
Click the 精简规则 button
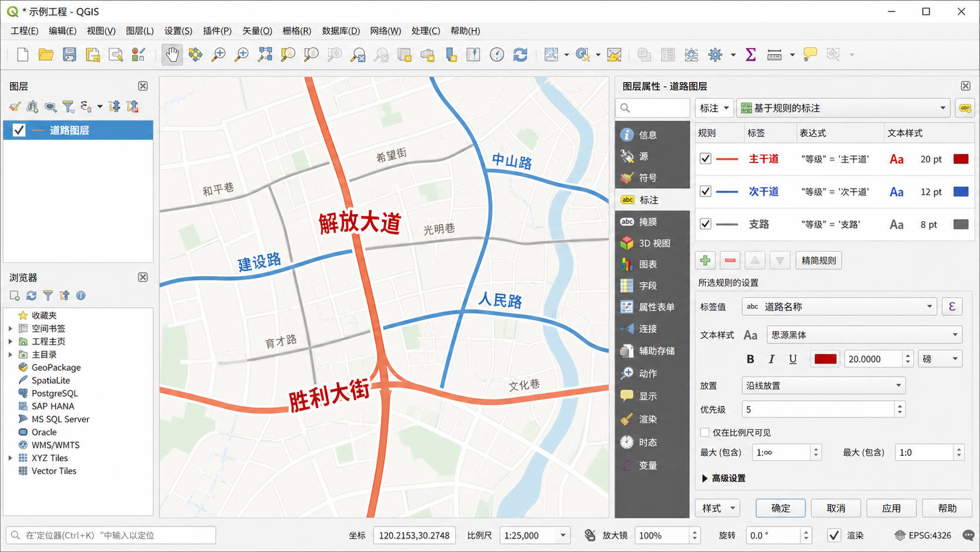coord(819,260)
